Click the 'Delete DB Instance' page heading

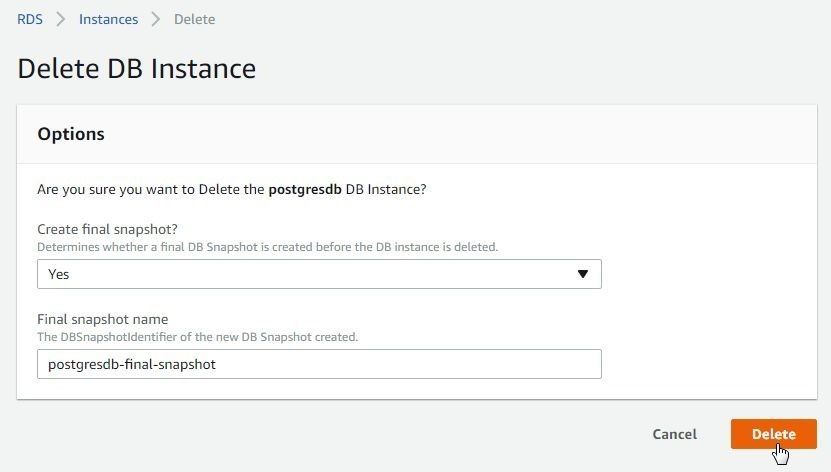[137, 68]
